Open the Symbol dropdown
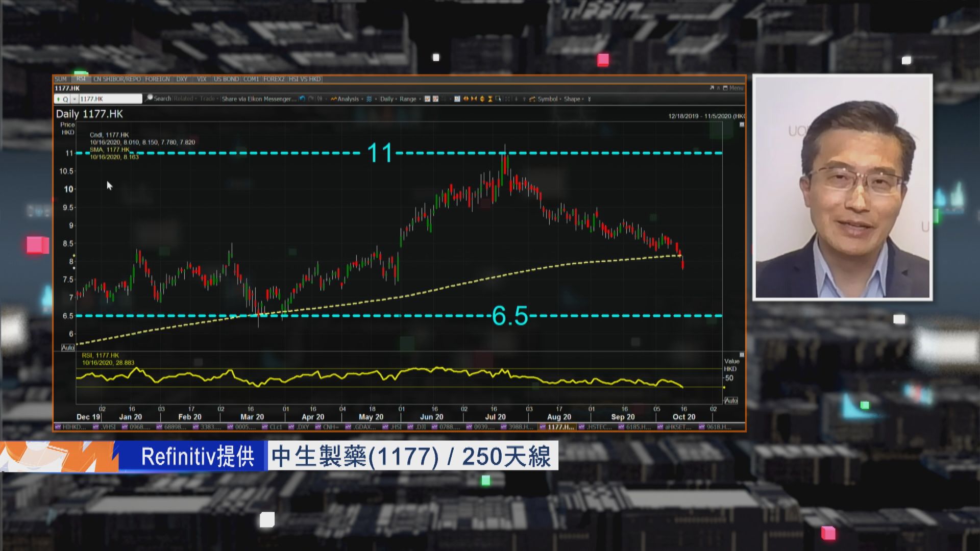This screenshot has width=980, height=551. click(x=549, y=99)
